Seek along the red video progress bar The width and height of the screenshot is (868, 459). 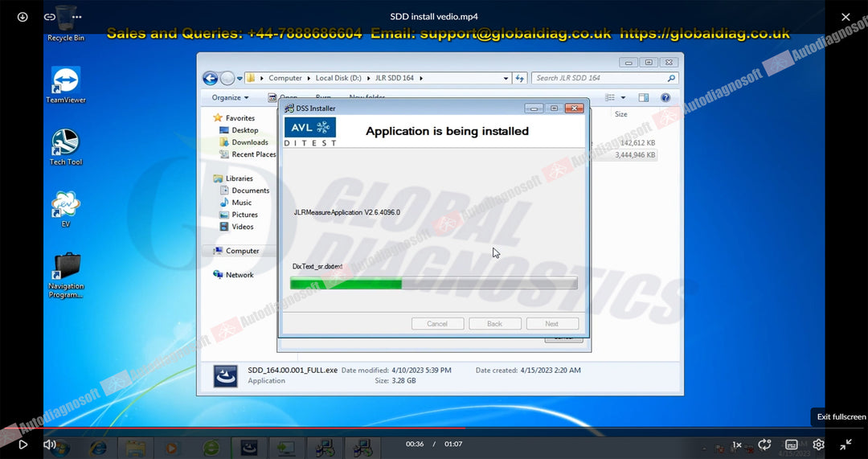[434, 428]
